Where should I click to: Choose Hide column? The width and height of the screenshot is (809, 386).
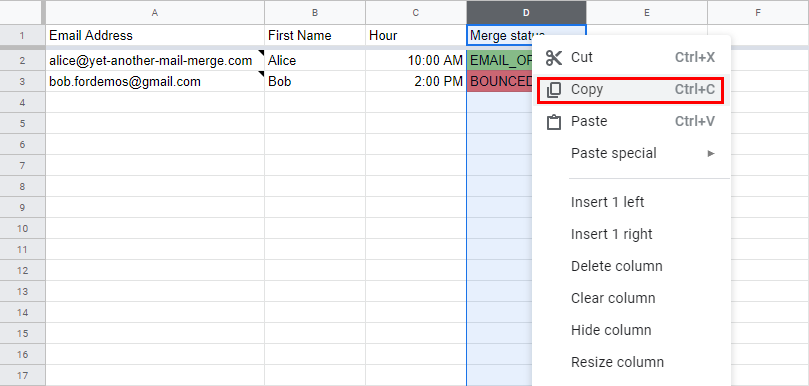(611, 330)
